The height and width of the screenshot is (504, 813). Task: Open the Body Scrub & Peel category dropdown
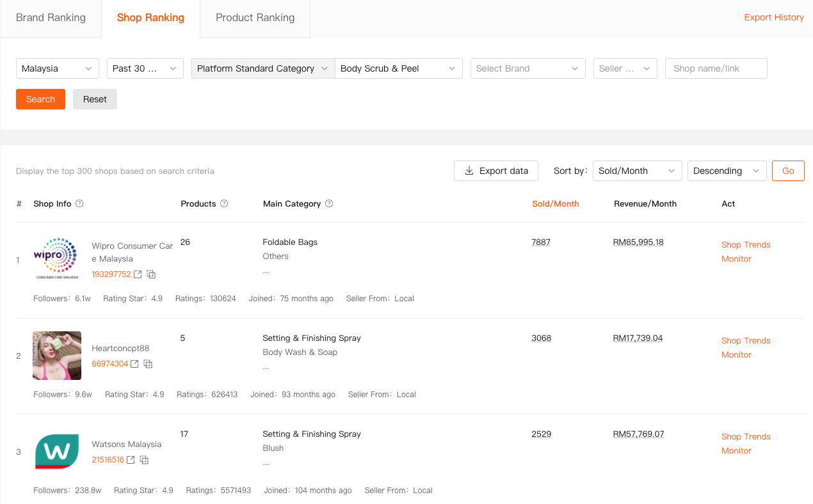[398, 68]
